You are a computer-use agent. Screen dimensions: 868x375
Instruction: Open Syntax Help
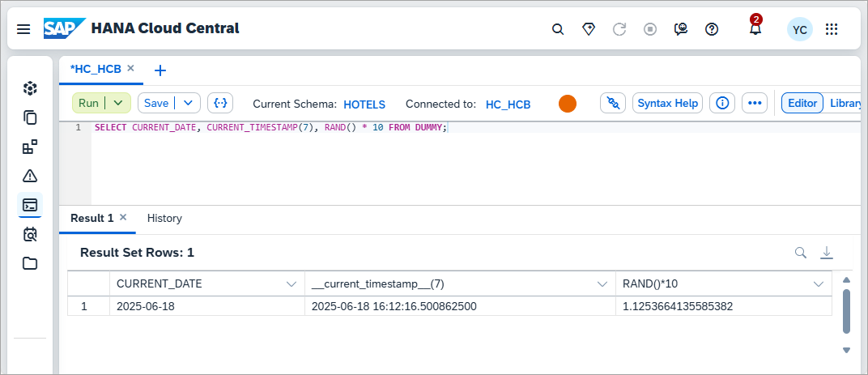click(668, 103)
